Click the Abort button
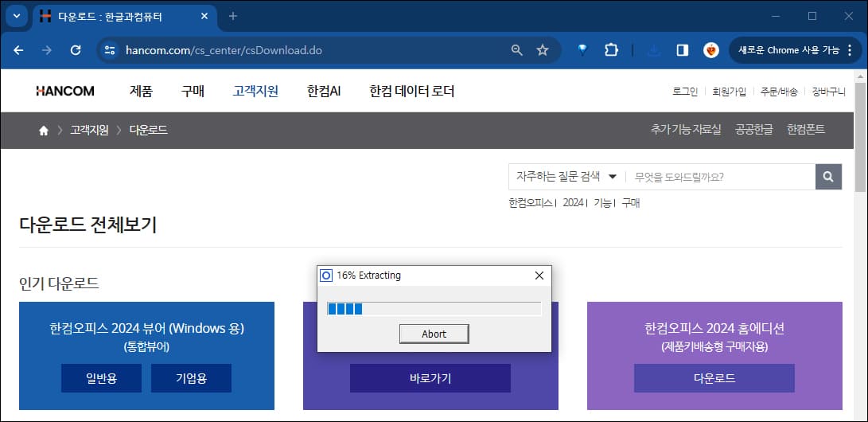 (x=434, y=334)
